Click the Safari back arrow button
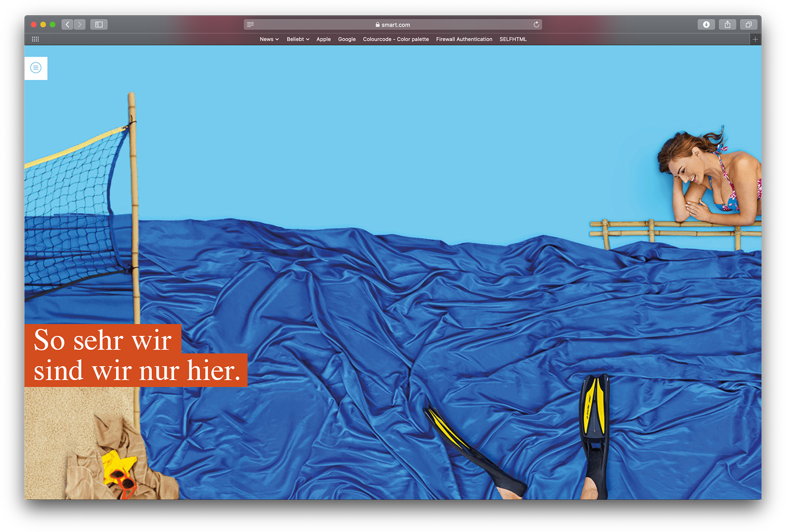Image resolution: width=786 pixels, height=532 pixels. pos(68,25)
